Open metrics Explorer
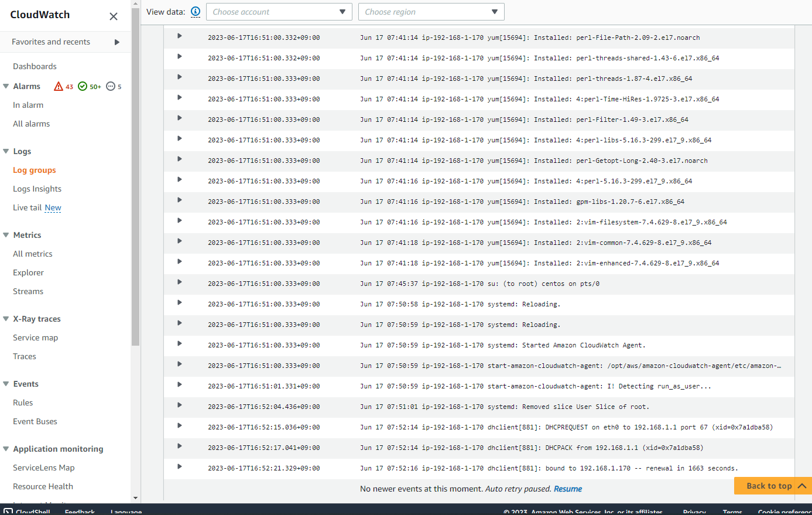Viewport: 812px width, 515px height. (x=29, y=273)
